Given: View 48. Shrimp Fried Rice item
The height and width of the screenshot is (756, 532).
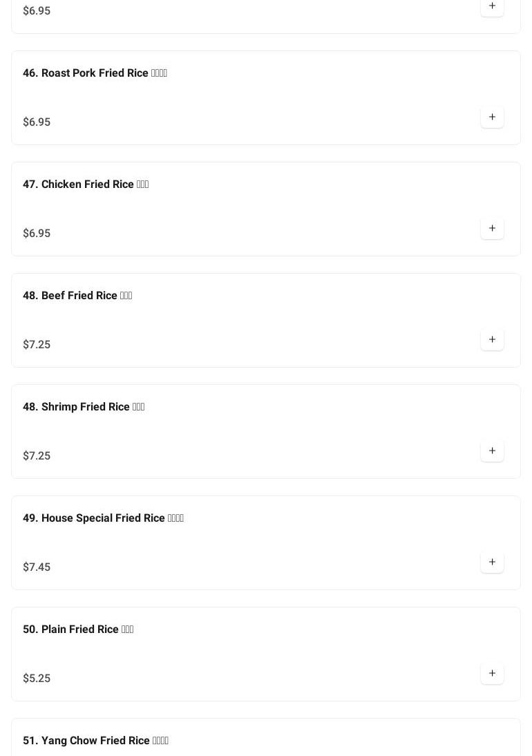Looking at the screenshot, I should point(84,407).
